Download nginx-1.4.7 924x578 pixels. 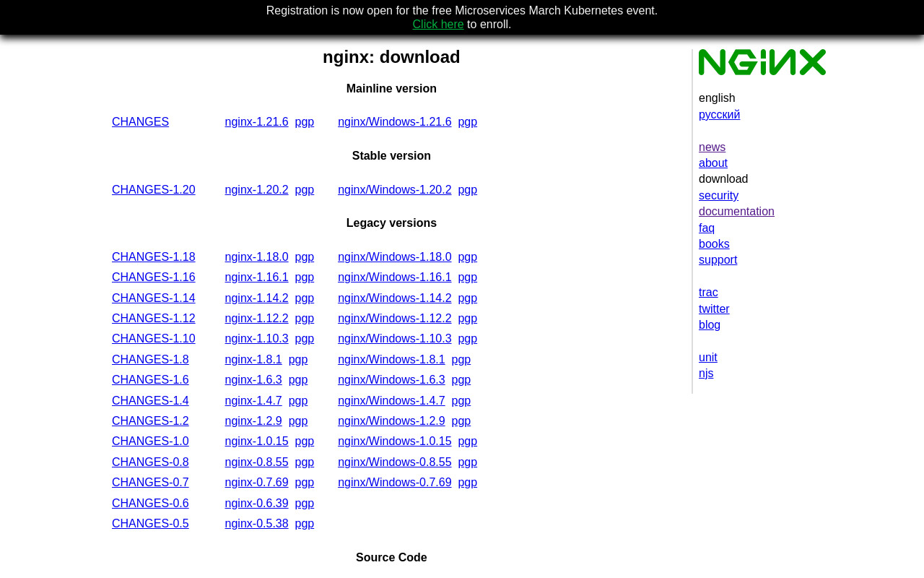pyautogui.click(x=253, y=401)
